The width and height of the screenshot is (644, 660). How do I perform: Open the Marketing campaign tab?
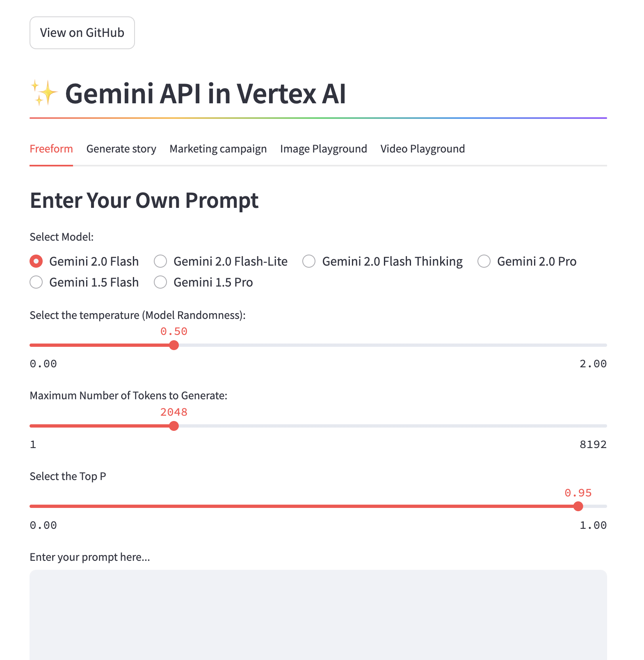click(218, 148)
